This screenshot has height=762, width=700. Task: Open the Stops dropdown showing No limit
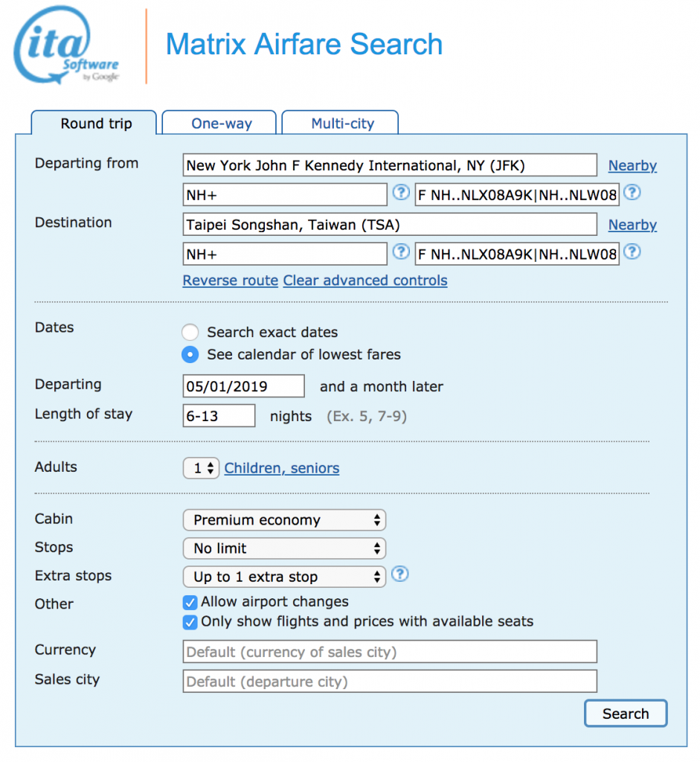point(284,548)
